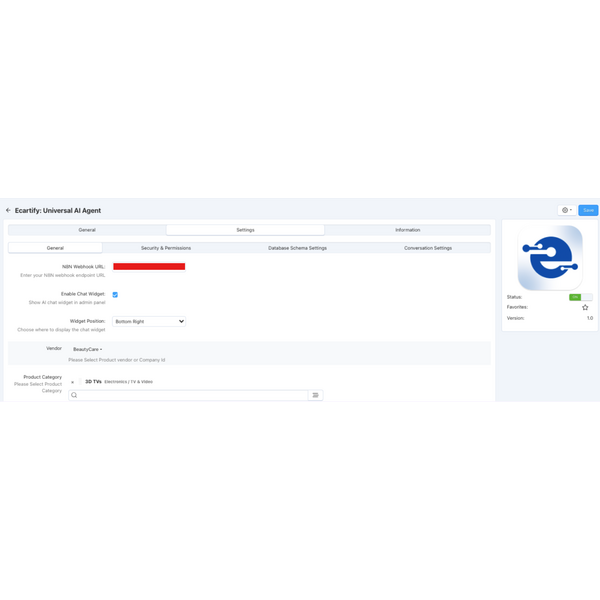Switch to the top General tab
The height and width of the screenshot is (600, 600).
(x=87, y=230)
